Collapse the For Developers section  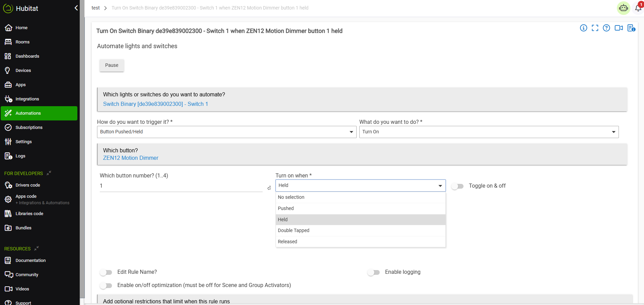tap(49, 173)
